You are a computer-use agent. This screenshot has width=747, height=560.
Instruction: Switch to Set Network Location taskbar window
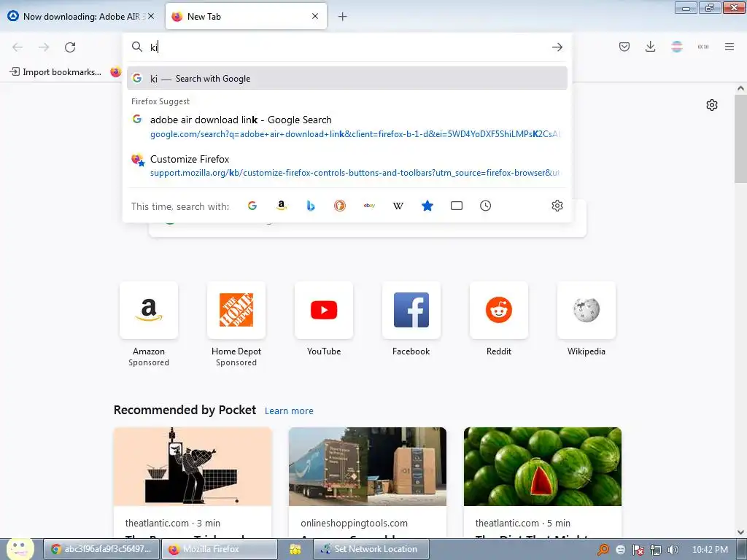tap(371, 549)
